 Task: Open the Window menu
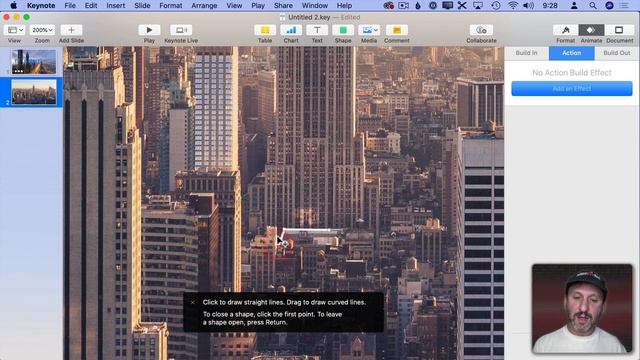pos(315,6)
